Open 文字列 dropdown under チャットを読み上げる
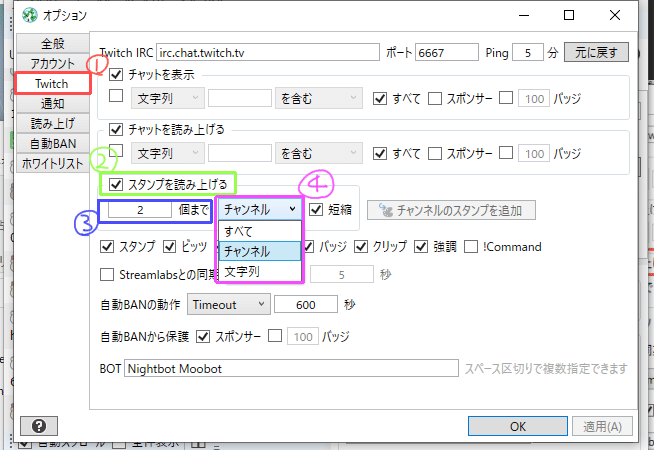 click(168, 153)
